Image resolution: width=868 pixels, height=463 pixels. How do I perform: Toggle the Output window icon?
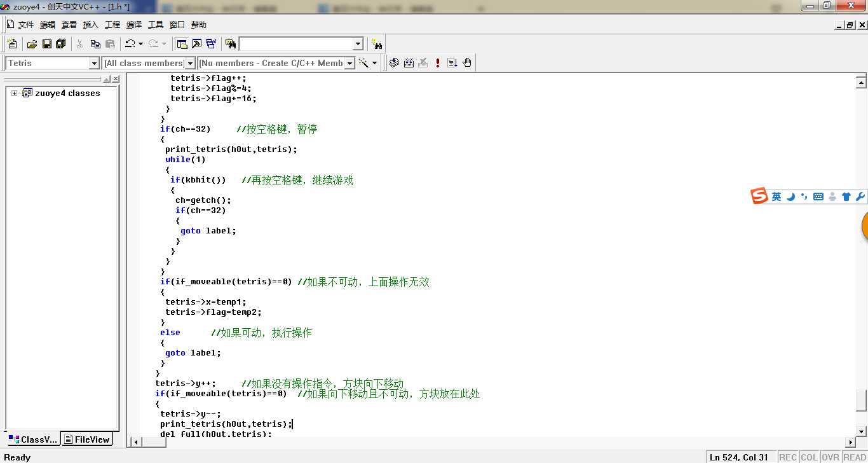pos(196,44)
